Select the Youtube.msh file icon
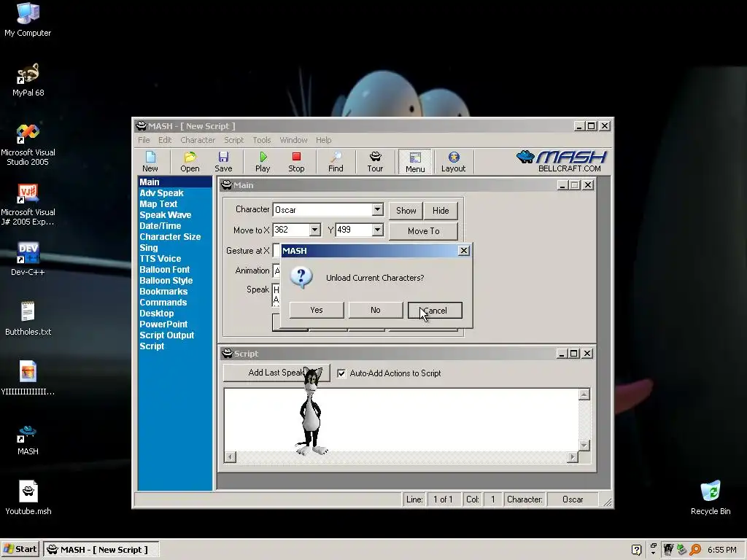Screen dimensions: 747x560 (28, 498)
